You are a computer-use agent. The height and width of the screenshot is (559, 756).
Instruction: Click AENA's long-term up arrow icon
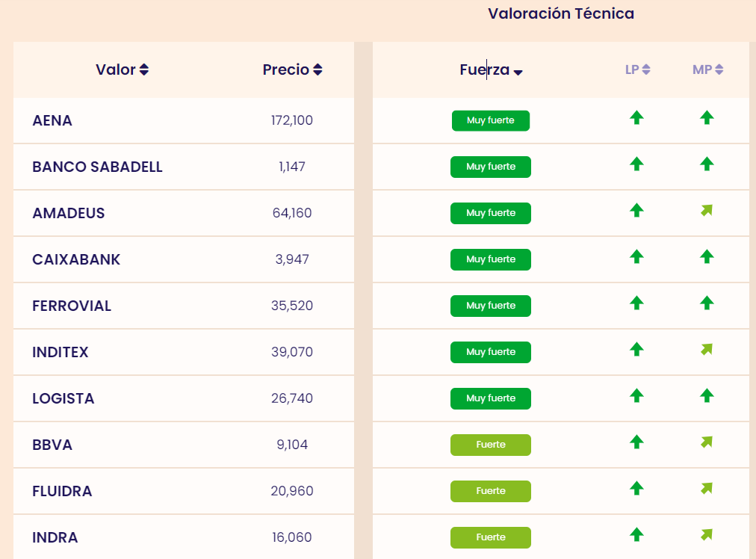(x=636, y=117)
